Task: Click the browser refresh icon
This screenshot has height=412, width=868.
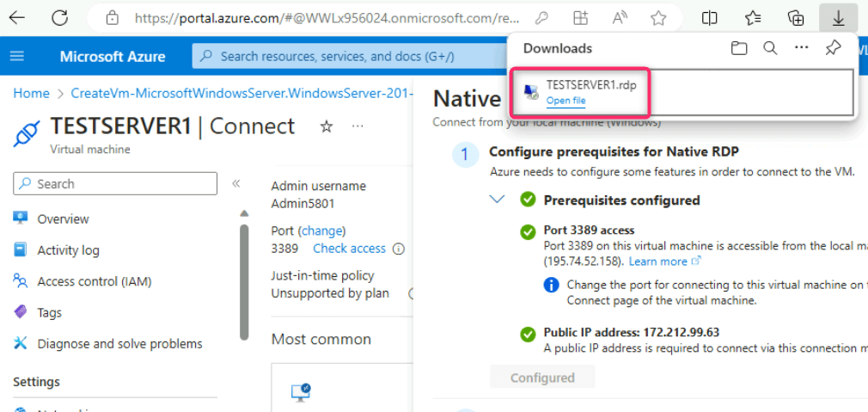Action: [59, 17]
